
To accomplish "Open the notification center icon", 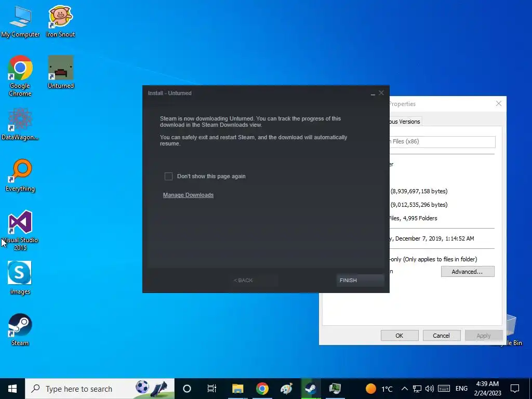I will point(515,389).
